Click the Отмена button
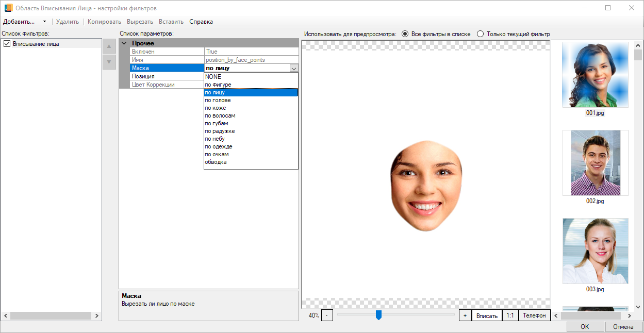The height and width of the screenshot is (333, 644). click(623, 327)
